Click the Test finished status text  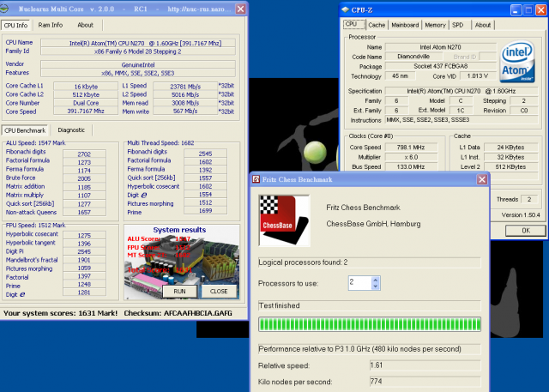click(279, 305)
